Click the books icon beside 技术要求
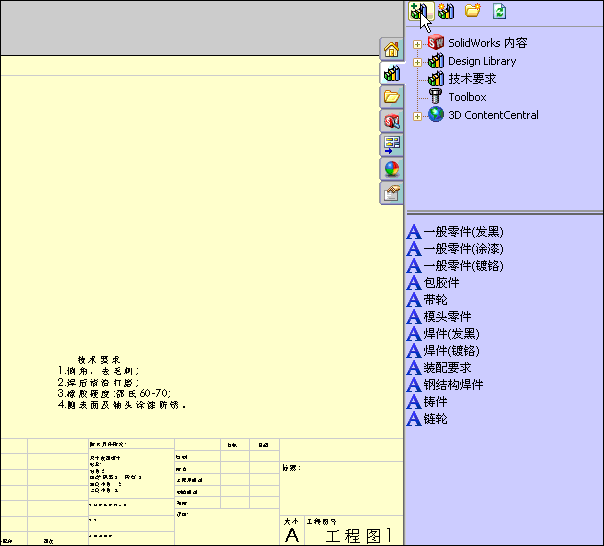The image size is (604, 546). pos(436,79)
